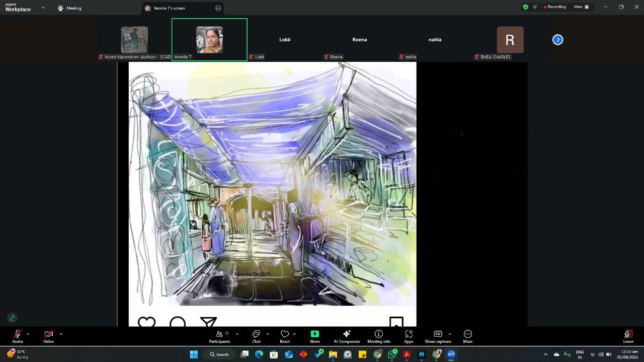Open the 32°C Sunny weather widget

tap(18, 354)
